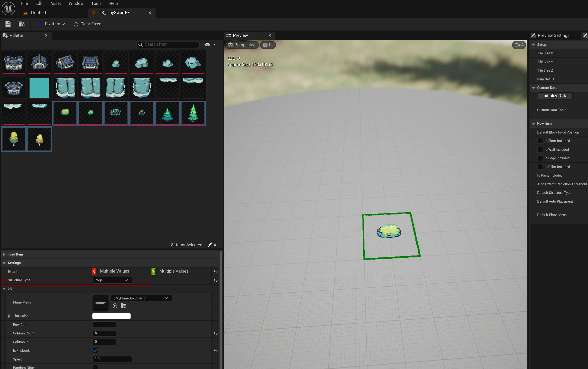This screenshot has width=588, height=369.
Task: Open the SM_PlaneBoxCollision mesh dropdown
Action: [x=141, y=298]
